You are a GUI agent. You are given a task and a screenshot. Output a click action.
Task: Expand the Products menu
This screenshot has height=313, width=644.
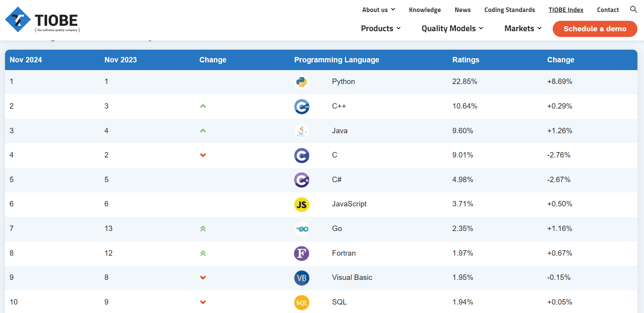click(x=381, y=28)
